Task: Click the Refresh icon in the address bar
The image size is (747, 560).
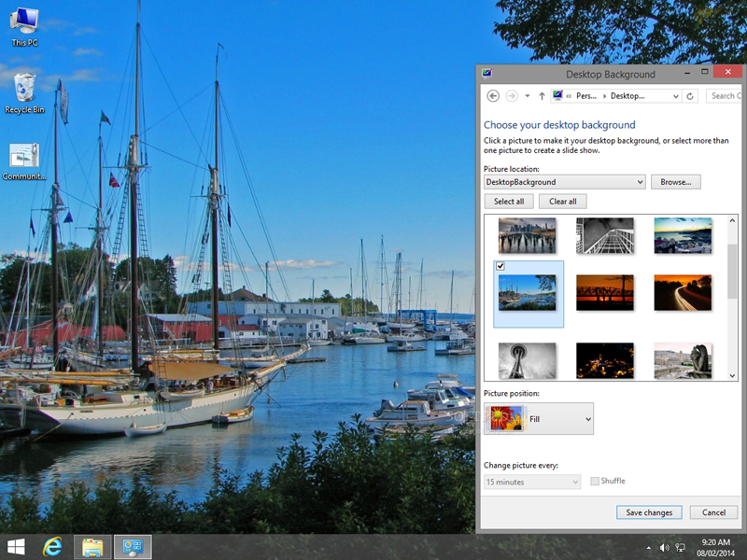Action: 689,95
